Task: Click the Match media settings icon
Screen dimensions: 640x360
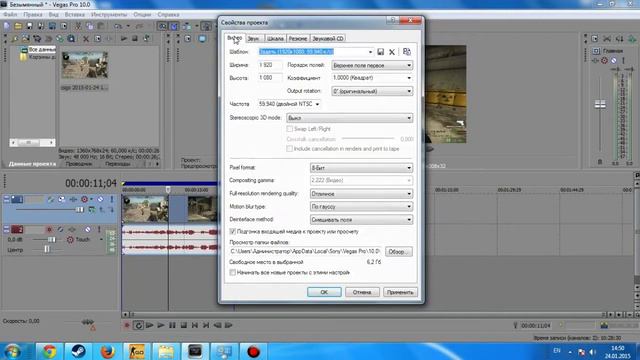Action: pyautogui.click(x=407, y=52)
